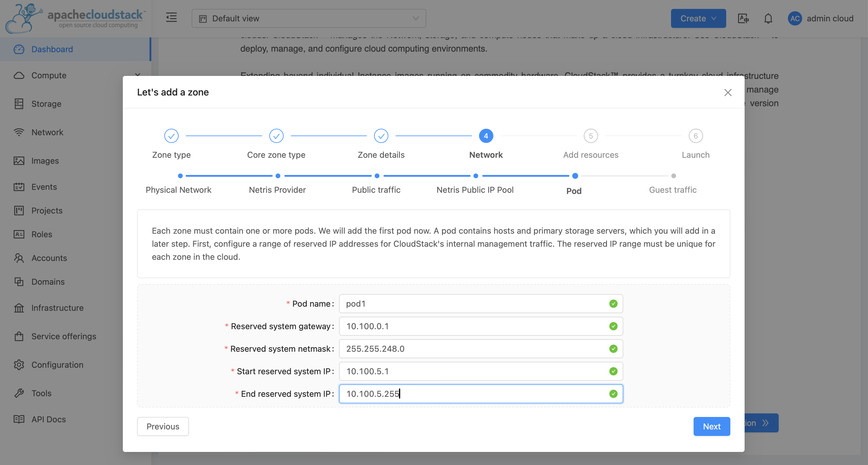The height and width of the screenshot is (465, 868).
Task: Click the Previous button to go back
Action: 163,426
